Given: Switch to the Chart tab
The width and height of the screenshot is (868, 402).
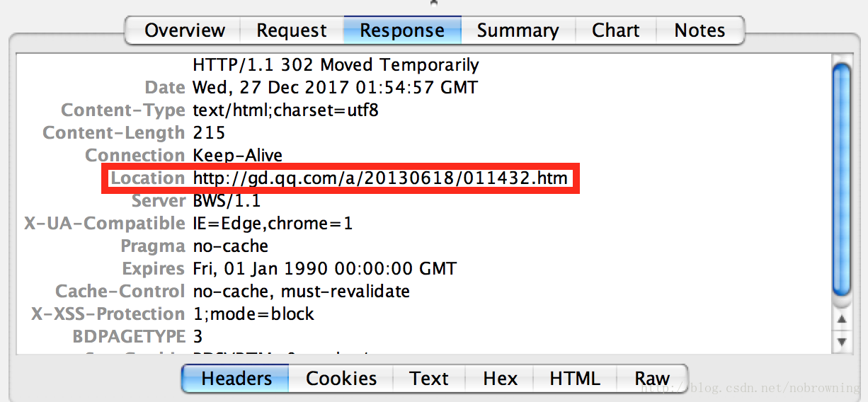Looking at the screenshot, I should (x=615, y=30).
